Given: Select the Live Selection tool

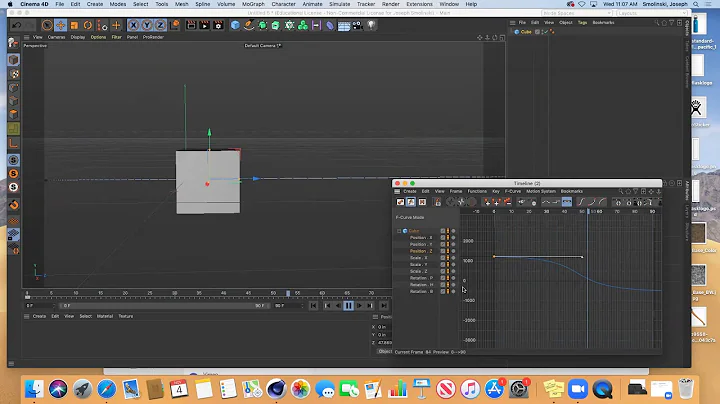Looking at the screenshot, I should click(x=47, y=25).
